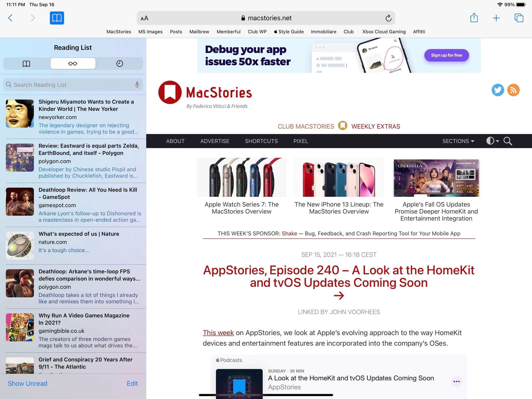Click the red arrow under the headline
532x399 pixels.
(339, 296)
